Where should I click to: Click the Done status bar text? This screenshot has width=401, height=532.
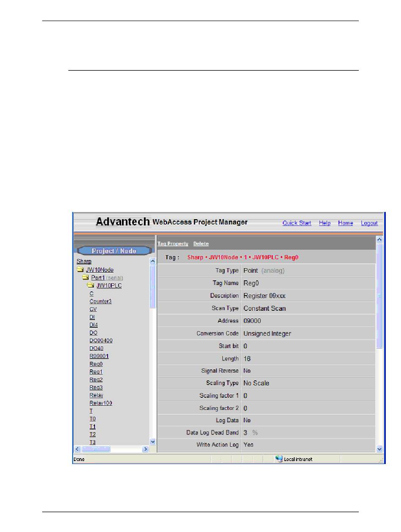click(79, 459)
